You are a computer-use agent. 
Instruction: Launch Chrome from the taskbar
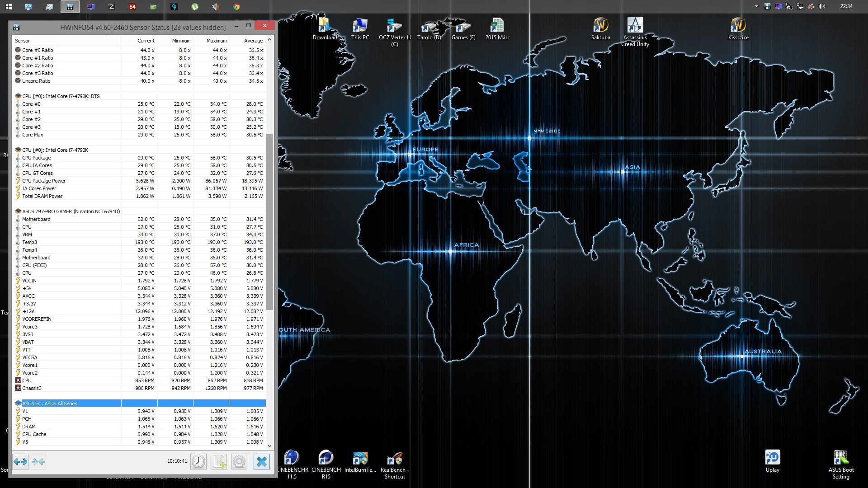[x=236, y=6]
